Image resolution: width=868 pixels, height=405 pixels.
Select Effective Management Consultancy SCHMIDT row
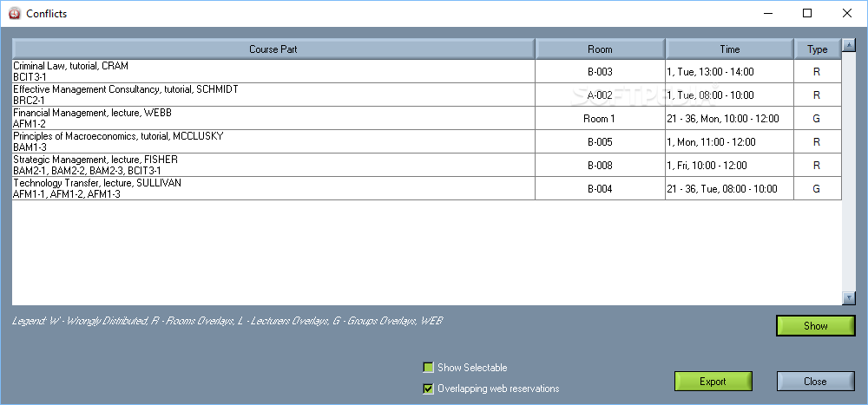pos(427,95)
